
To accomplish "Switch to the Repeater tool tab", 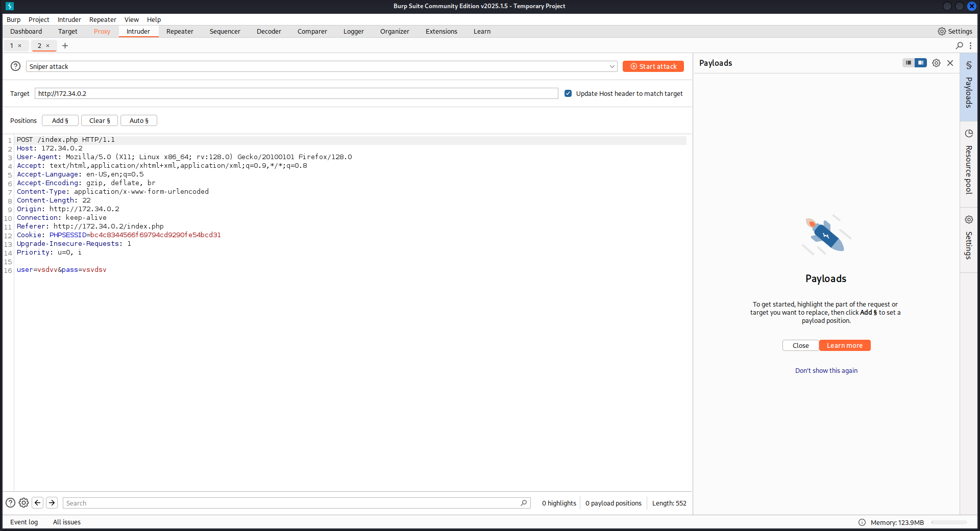I will [x=180, y=32].
